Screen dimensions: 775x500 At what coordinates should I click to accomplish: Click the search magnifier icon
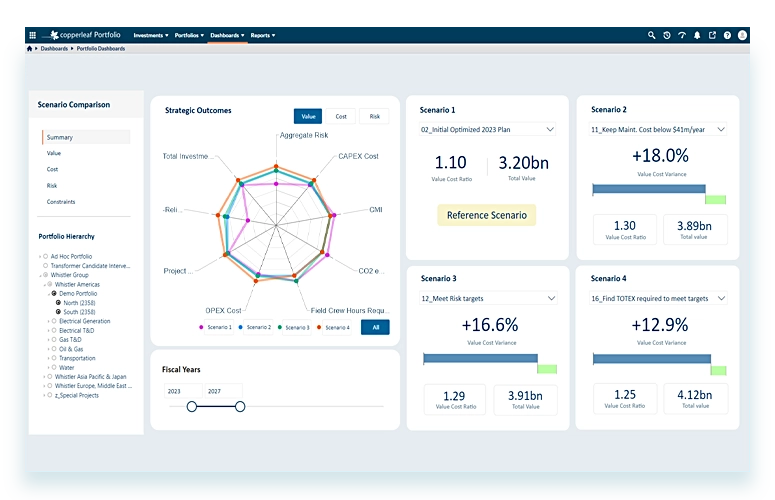pyautogui.click(x=652, y=35)
